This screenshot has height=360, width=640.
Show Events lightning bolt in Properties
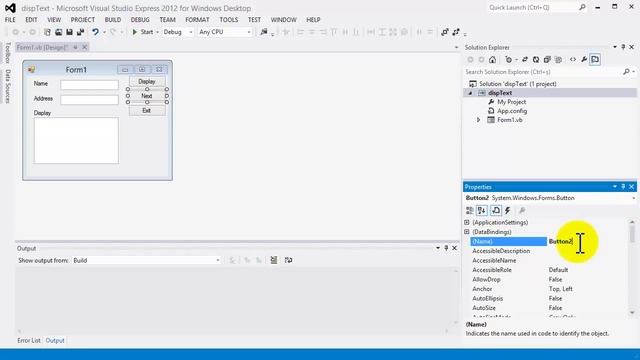click(x=507, y=211)
